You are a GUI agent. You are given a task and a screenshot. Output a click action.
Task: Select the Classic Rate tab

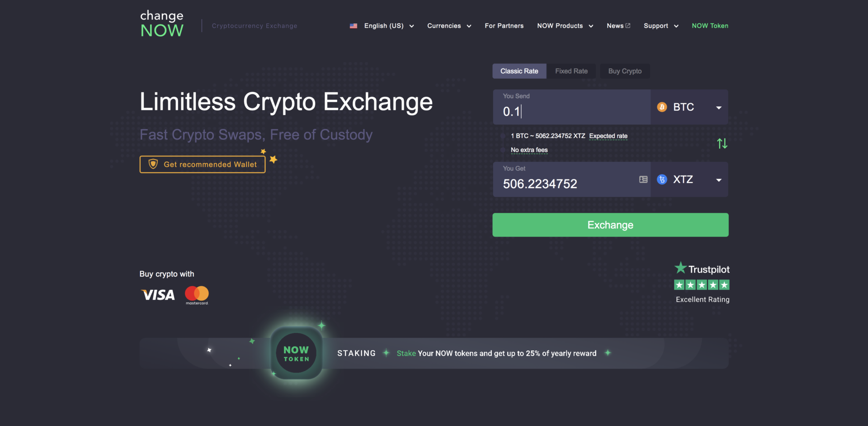(x=519, y=71)
